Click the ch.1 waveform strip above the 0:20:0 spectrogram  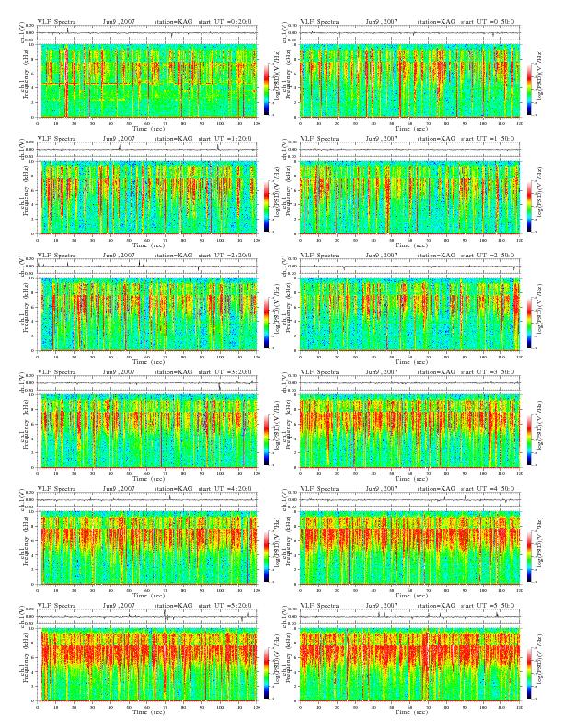147,33
